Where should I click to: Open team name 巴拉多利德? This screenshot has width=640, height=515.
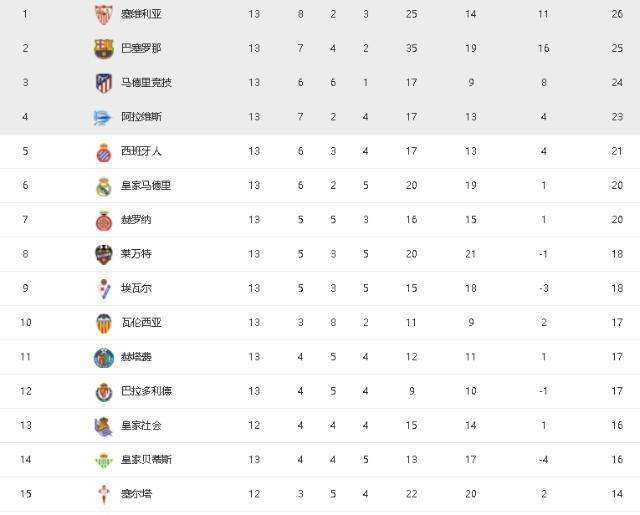point(146,391)
